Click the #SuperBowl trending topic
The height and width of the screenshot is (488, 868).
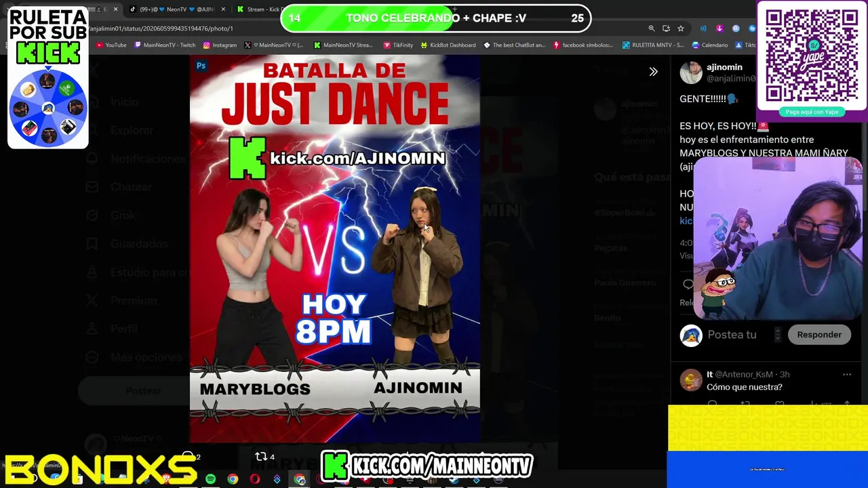625,212
